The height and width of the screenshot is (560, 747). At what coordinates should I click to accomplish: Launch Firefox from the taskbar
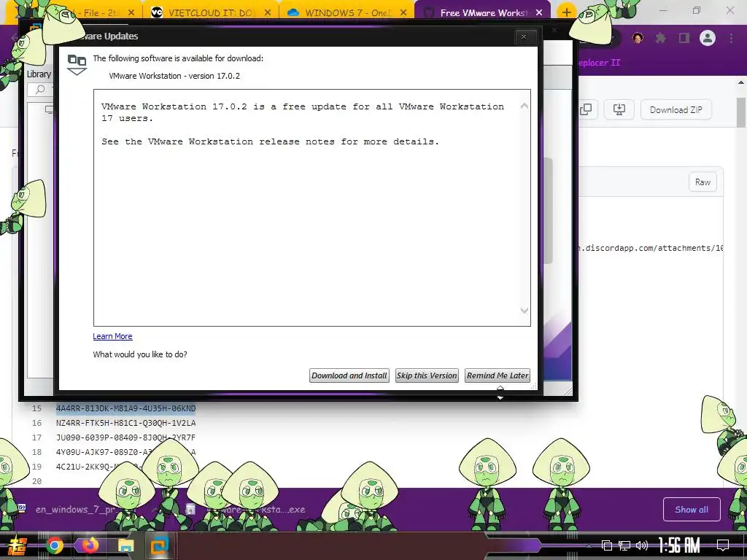pyautogui.click(x=90, y=545)
